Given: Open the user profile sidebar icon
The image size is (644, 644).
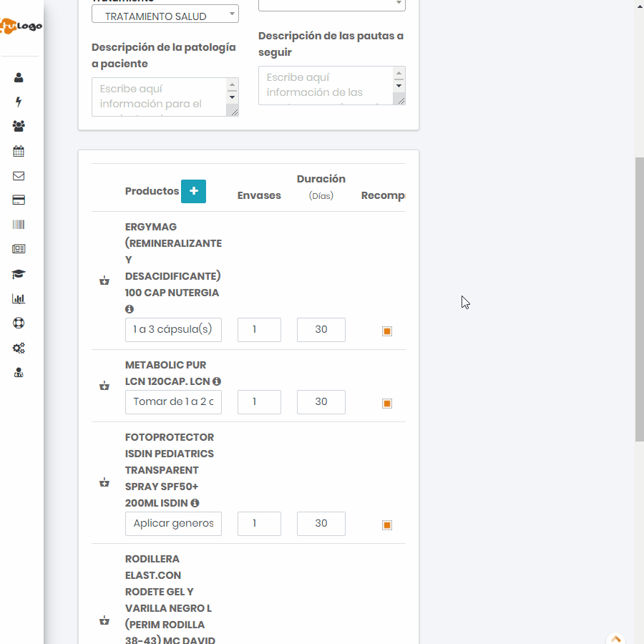Looking at the screenshot, I should click(19, 77).
